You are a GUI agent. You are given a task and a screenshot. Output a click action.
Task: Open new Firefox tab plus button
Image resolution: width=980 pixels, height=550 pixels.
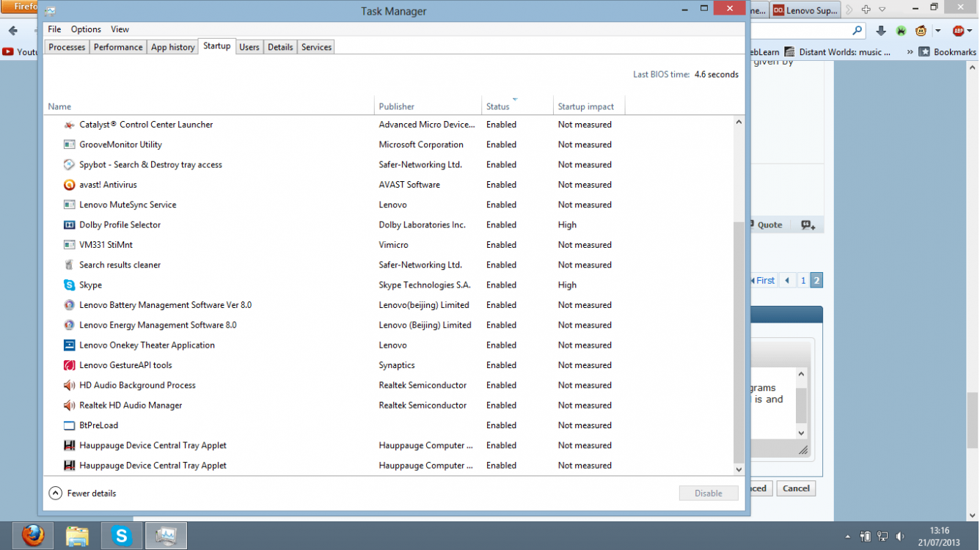[x=866, y=10]
